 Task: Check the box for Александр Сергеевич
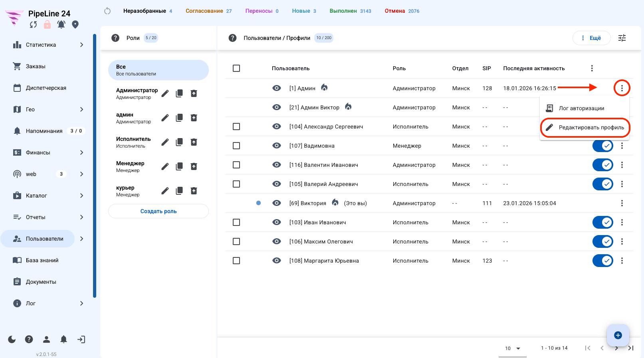coord(236,127)
